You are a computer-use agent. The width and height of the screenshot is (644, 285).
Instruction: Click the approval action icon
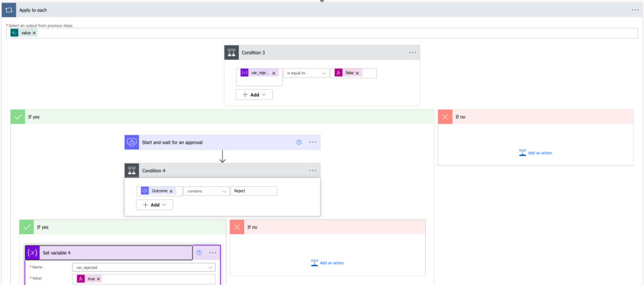(x=132, y=142)
